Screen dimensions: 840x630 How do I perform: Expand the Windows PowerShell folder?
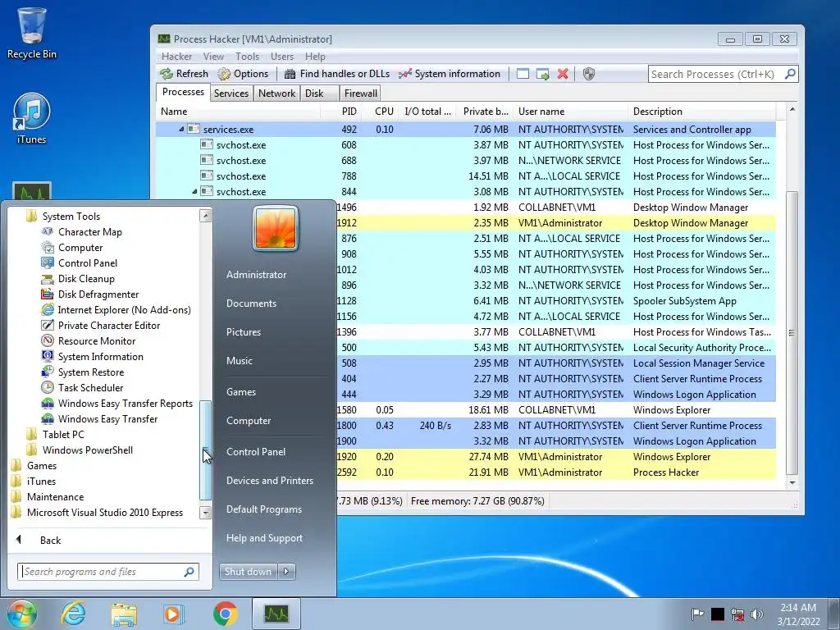pos(87,450)
